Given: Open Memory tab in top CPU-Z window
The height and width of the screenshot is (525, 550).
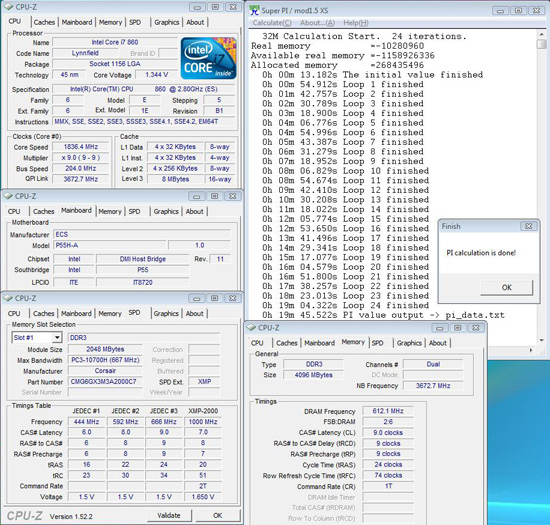Looking at the screenshot, I should (110, 22).
